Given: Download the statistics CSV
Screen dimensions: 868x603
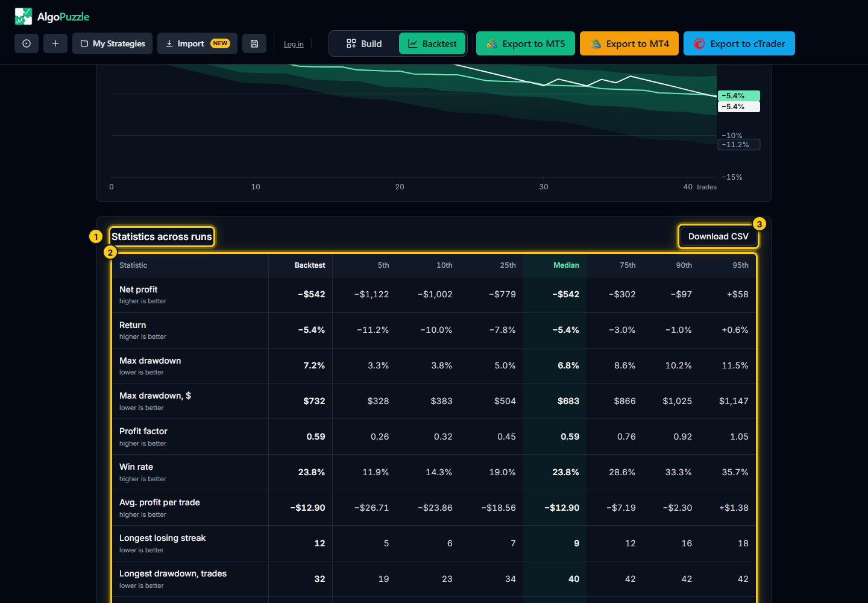Looking at the screenshot, I should (718, 236).
